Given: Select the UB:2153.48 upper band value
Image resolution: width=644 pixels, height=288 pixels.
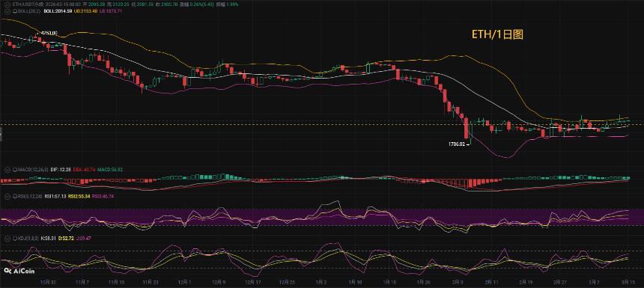Looking at the screenshot, I should pos(86,11).
